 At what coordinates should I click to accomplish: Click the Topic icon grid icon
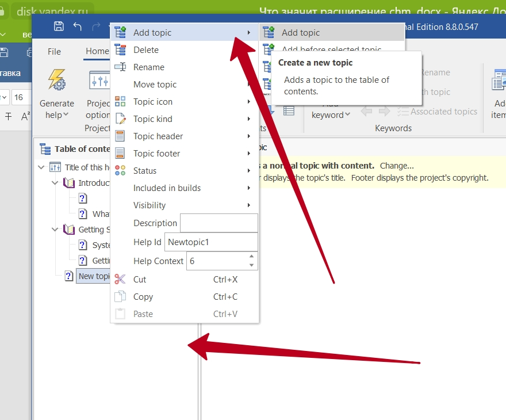(120, 102)
